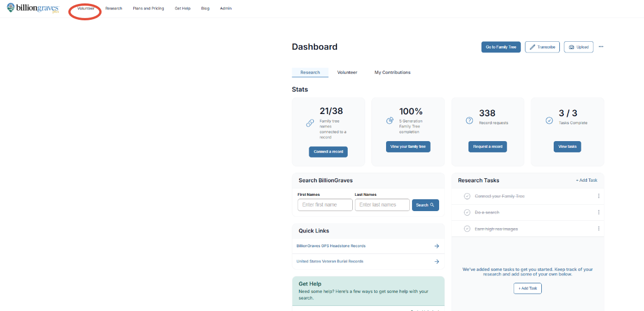Focus the Enter last names field
The image size is (644, 311).
click(x=382, y=204)
